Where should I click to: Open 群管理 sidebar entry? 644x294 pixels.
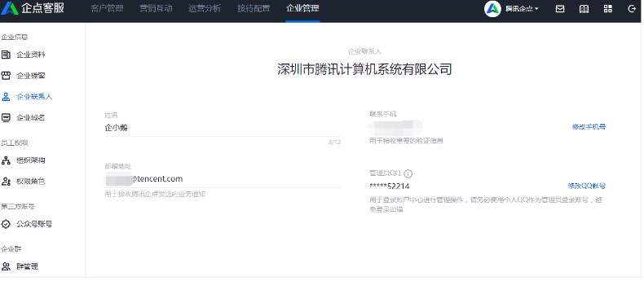click(x=27, y=266)
